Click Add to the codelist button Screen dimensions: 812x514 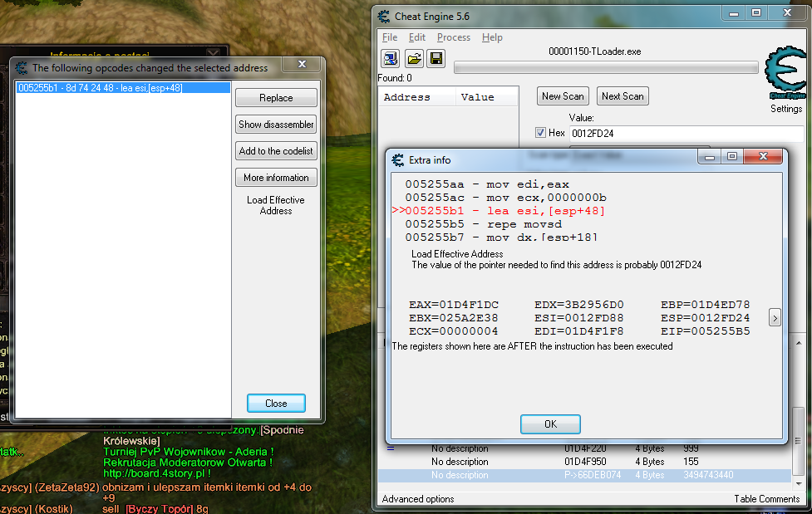pos(276,151)
